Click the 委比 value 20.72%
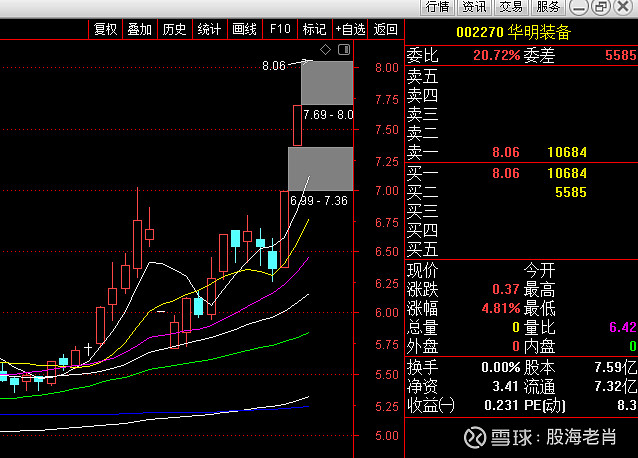The width and height of the screenshot is (638, 458). [497, 55]
